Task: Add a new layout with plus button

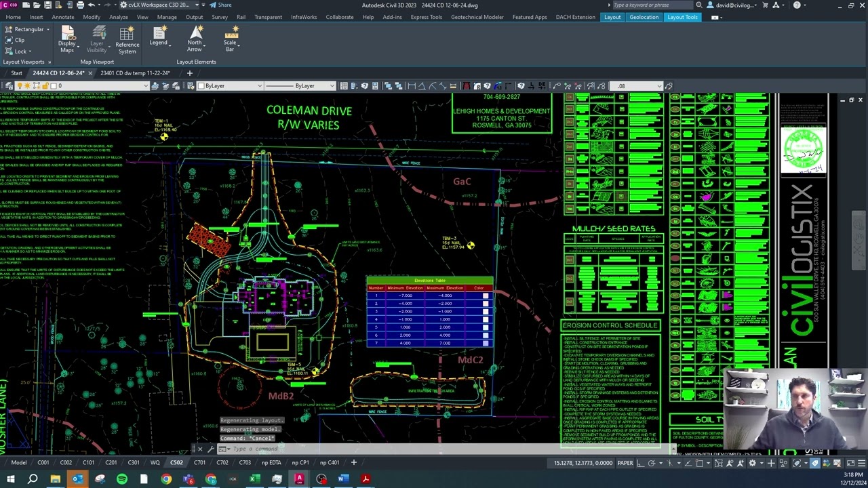Action: point(353,463)
